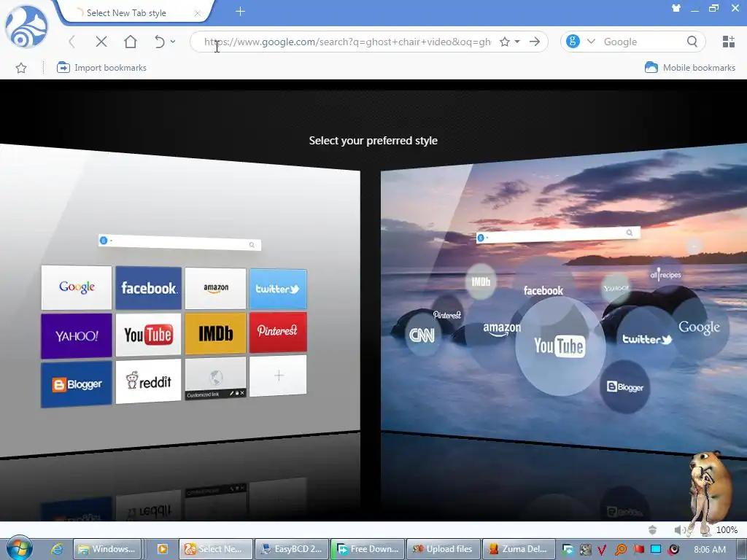
Task: Click the address bar URL field
Action: point(347,42)
